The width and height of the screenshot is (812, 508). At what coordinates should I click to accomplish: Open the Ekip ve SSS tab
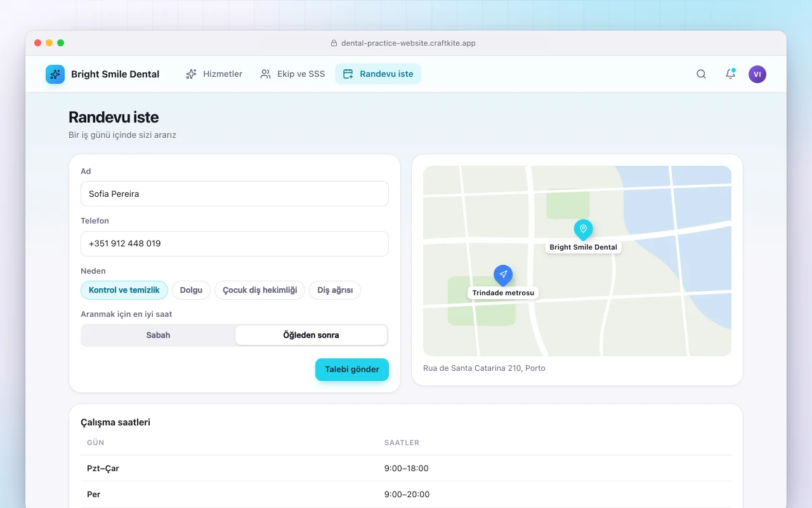292,74
